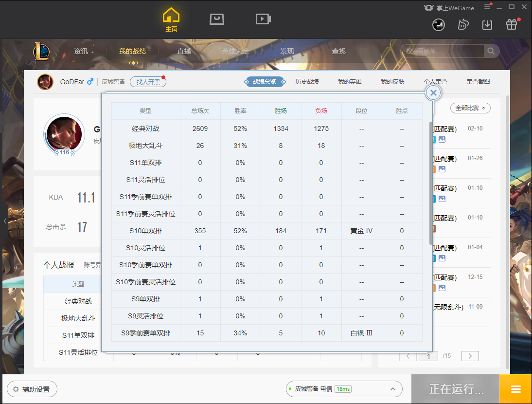
Task: Click the popup table vertical scrollbar
Action: point(431,184)
